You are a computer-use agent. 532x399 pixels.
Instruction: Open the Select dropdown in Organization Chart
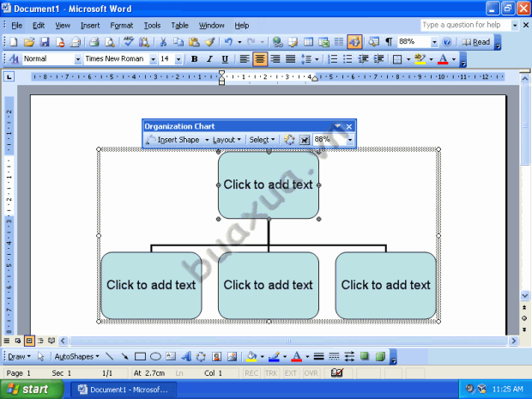coord(262,140)
